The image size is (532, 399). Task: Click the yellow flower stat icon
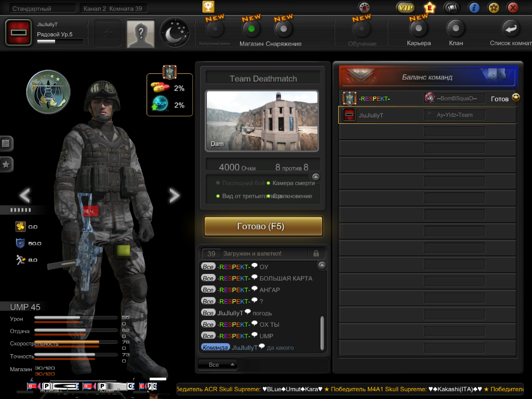(x=21, y=227)
